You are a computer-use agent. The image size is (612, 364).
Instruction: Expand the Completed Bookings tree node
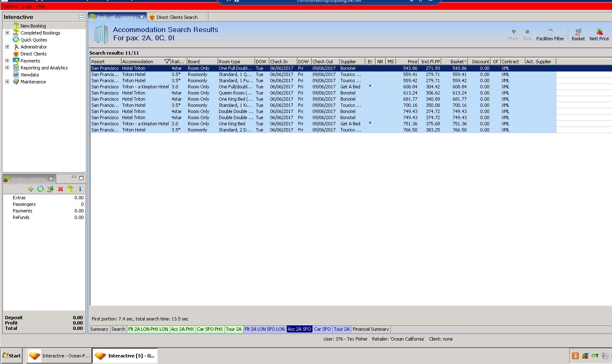pyautogui.click(x=7, y=33)
